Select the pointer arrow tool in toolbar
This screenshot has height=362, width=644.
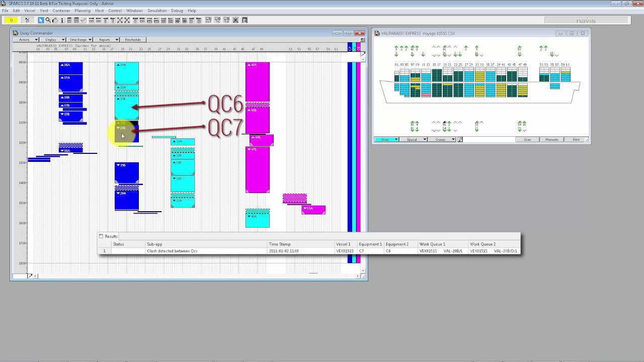tap(41, 20)
